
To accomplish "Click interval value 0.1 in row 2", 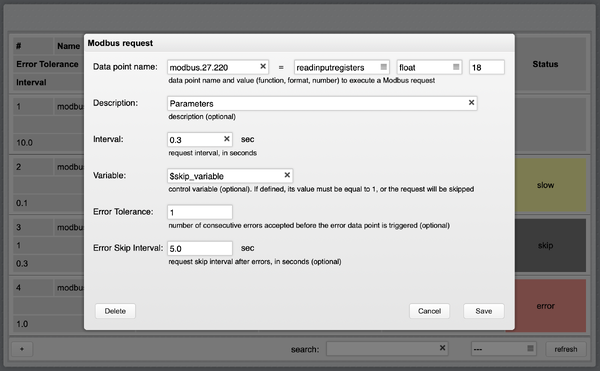I will [22, 203].
